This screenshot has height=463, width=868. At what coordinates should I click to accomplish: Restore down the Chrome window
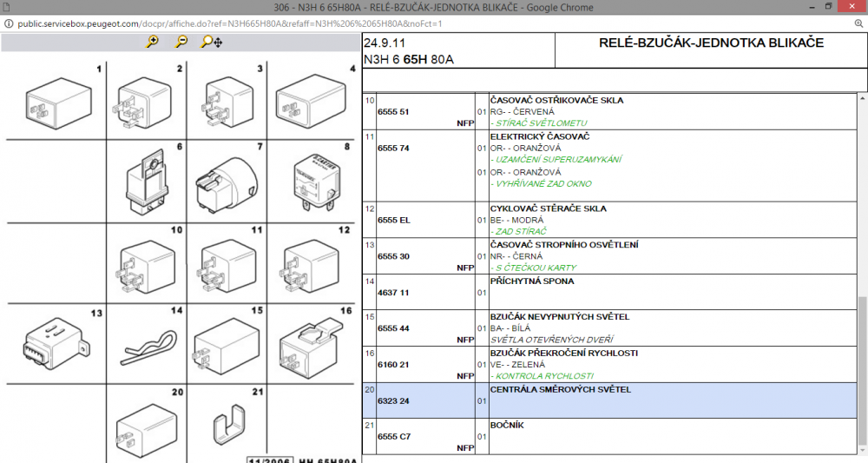(x=829, y=7)
